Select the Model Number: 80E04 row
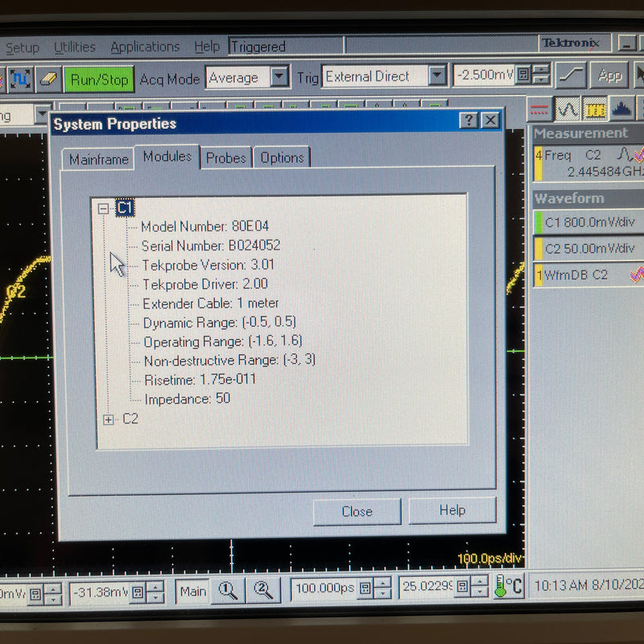The width and height of the screenshot is (644, 644). tap(204, 226)
